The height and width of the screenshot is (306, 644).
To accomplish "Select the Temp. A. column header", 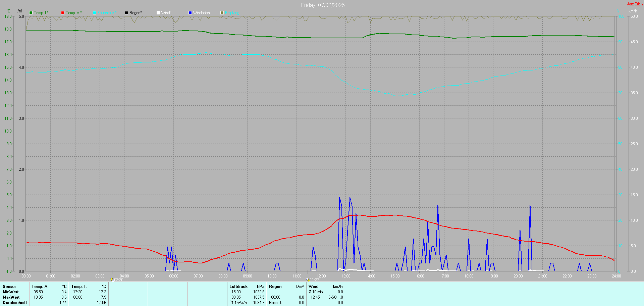I will coord(40,287).
